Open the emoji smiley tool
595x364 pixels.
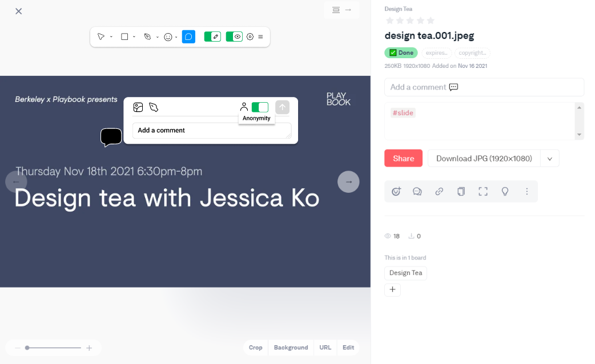[168, 37]
